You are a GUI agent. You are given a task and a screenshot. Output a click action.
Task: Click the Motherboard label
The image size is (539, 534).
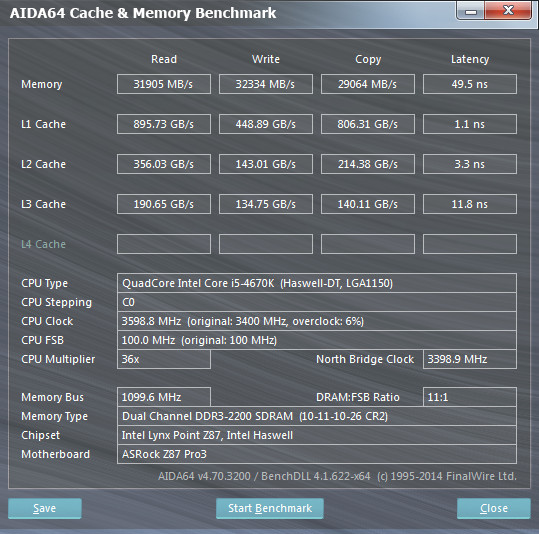click(x=55, y=454)
